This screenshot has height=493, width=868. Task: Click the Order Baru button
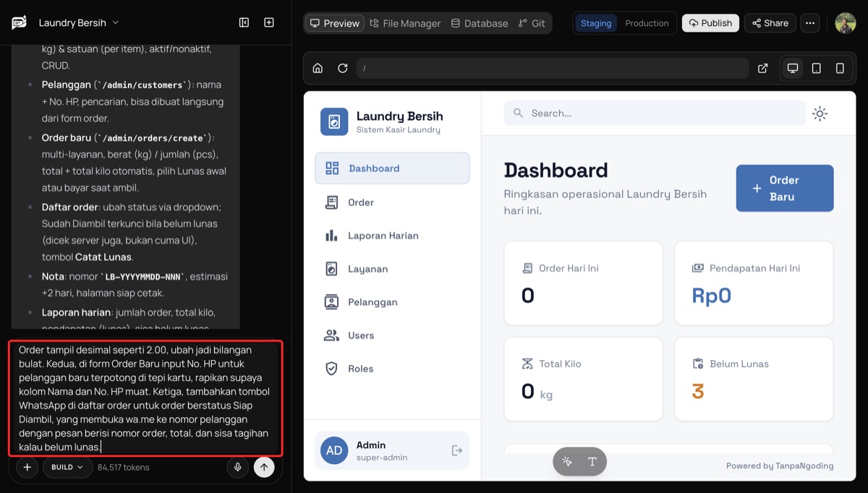(x=785, y=188)
